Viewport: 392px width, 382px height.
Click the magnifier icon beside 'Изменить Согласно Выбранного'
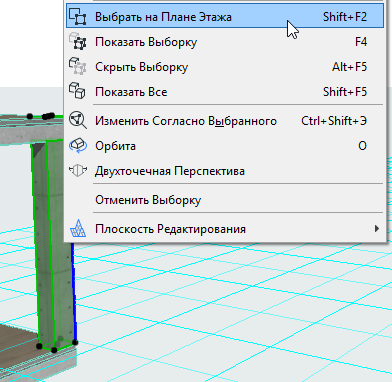pos(78,120)
